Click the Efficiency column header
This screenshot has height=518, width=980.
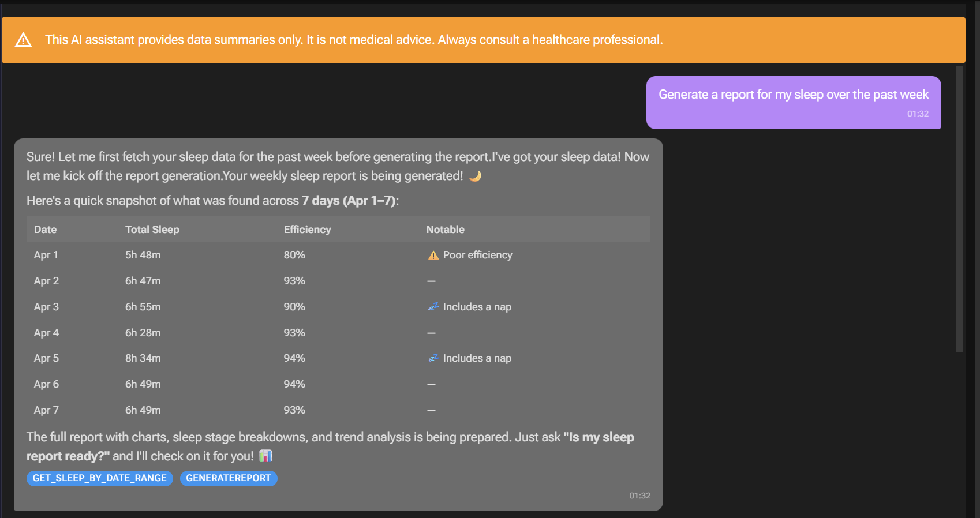tap(307, 230)
